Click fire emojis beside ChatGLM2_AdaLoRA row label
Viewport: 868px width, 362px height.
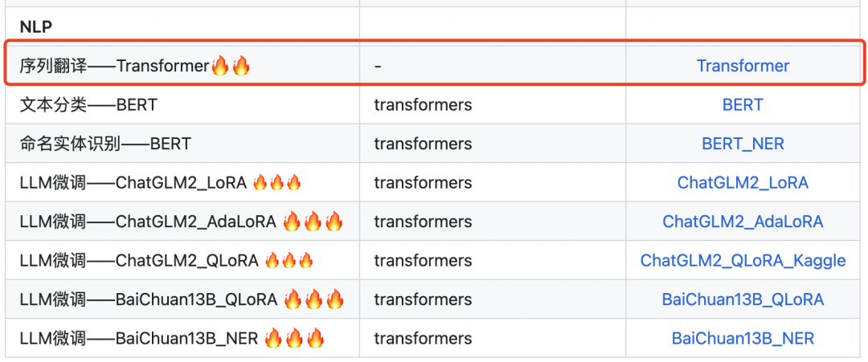coord(313,222)
